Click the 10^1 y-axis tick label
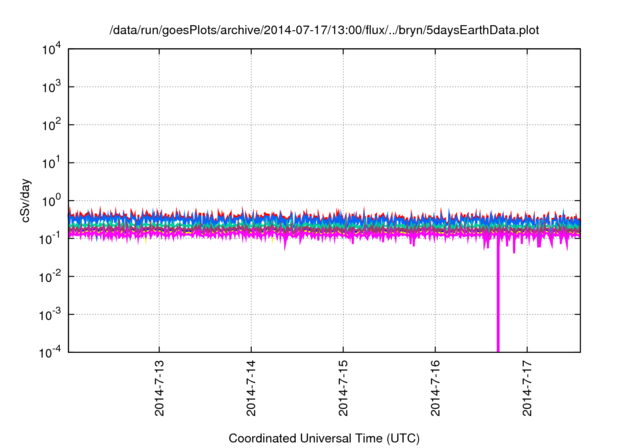The width and height of the screenshot is (640, 448). click(51, 163)
